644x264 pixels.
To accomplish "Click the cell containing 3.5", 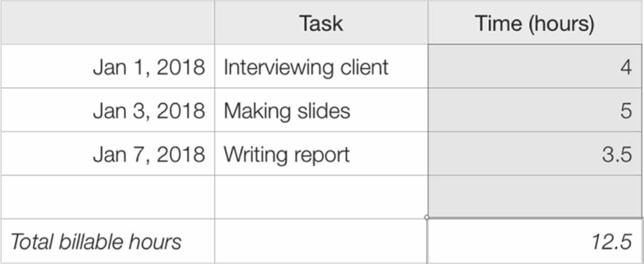I will pos(535,154).
